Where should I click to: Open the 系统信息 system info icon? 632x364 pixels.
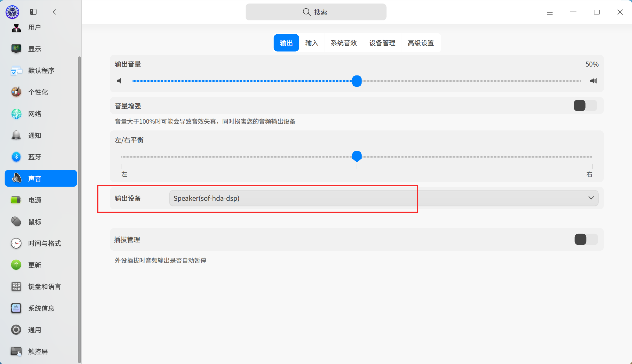coord(16,308)
